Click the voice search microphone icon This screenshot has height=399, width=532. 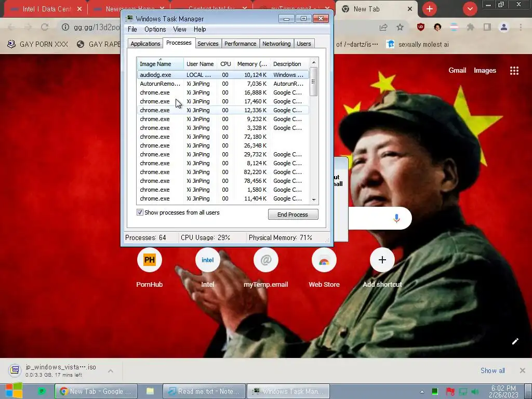tap(396, 218)
